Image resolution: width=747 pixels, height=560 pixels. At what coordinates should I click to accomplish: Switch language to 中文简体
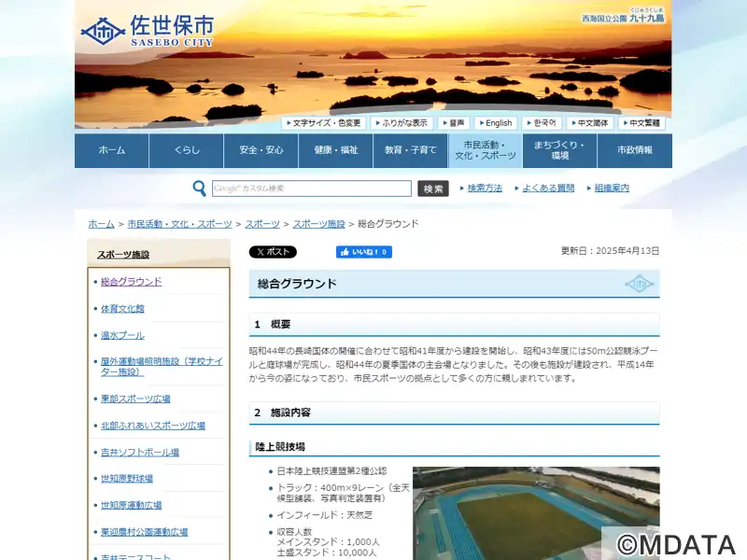pyautogui.click(x=590, y=123)
